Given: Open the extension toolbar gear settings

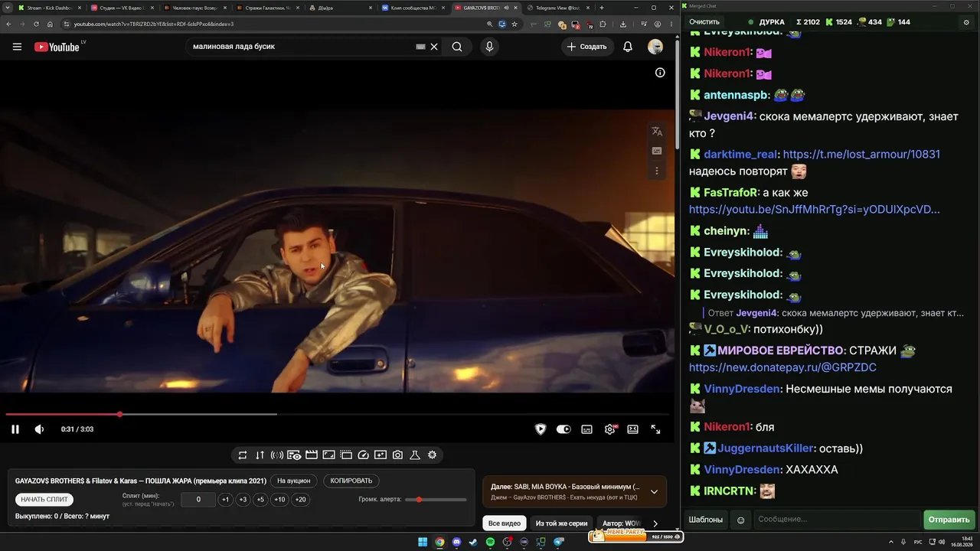Looking at the screenshot, I should (x=433, y=455).
